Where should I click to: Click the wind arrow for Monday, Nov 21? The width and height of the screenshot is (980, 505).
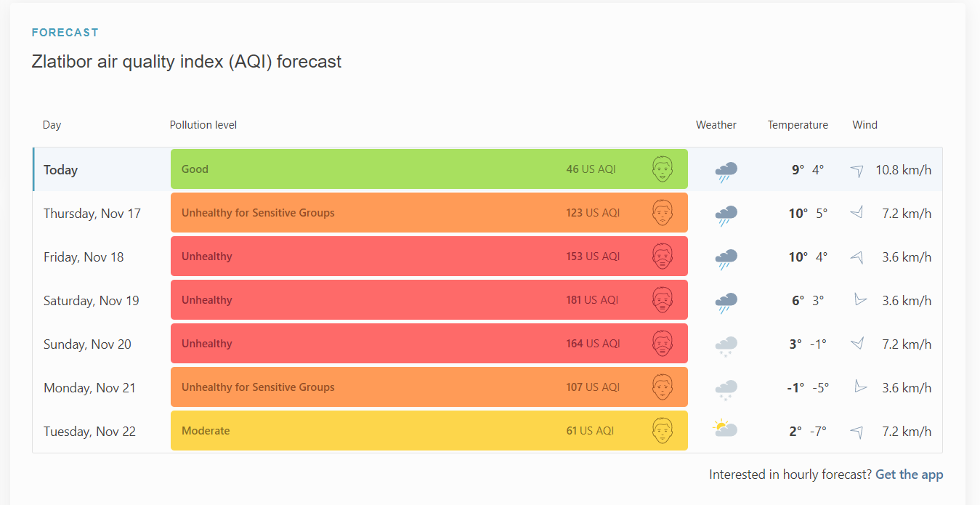(861, 387)
